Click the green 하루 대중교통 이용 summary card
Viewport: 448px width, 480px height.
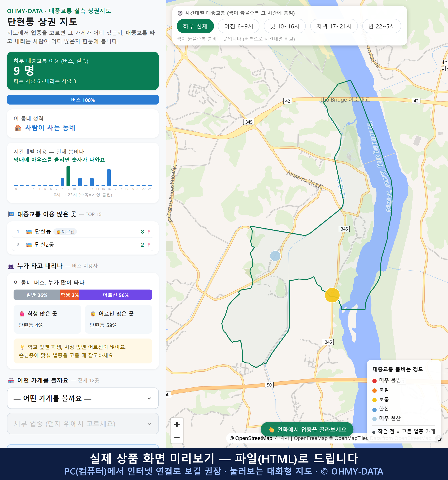coord(83,71)
